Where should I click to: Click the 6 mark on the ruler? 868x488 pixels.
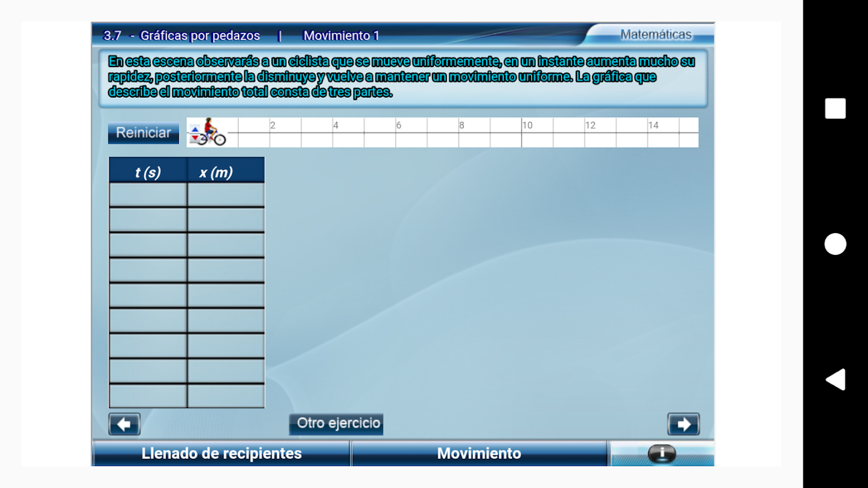399,125
